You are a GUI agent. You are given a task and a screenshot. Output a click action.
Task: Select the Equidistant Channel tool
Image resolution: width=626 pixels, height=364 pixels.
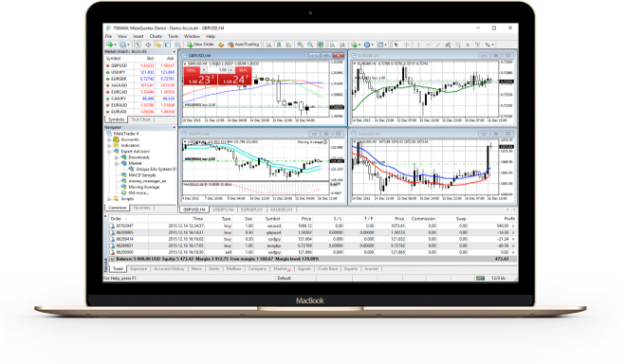(448, 45)
